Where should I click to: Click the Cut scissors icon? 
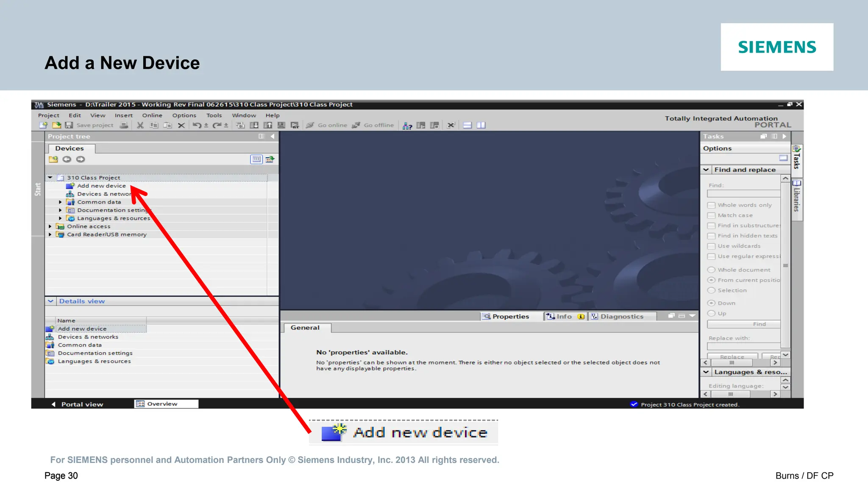click(140, 125)
